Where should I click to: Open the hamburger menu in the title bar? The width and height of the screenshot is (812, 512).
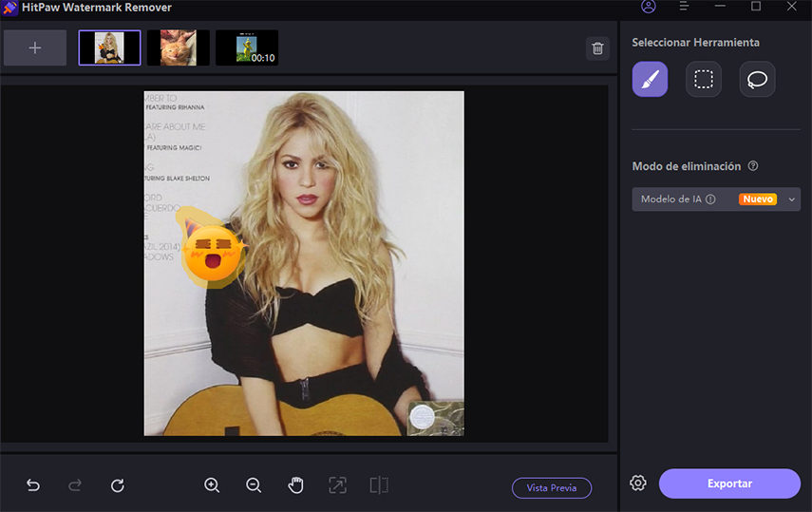click(684, 7)
